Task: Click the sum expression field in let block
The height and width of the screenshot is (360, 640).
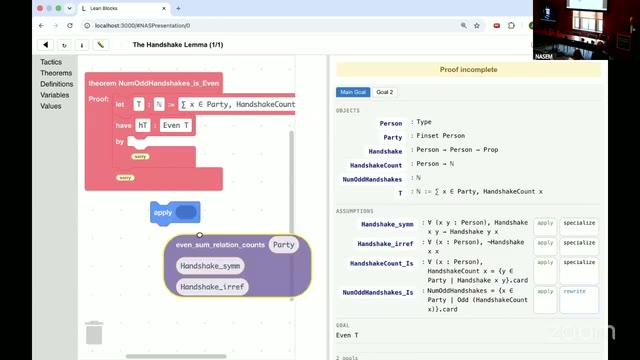Action: coord(237,104)
